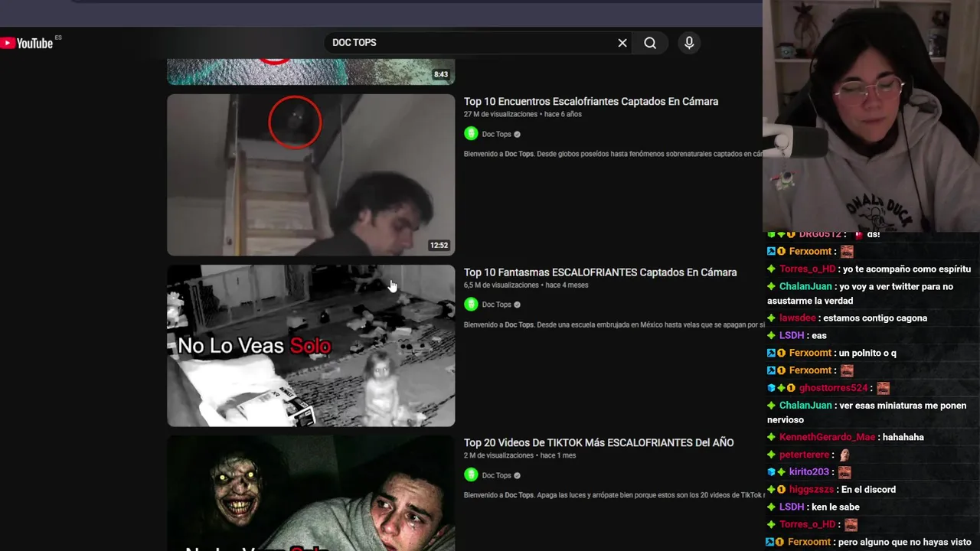Open first ChalanJuan username about twitter
This screenshot has height=551, width=980.
click(805, 286)
